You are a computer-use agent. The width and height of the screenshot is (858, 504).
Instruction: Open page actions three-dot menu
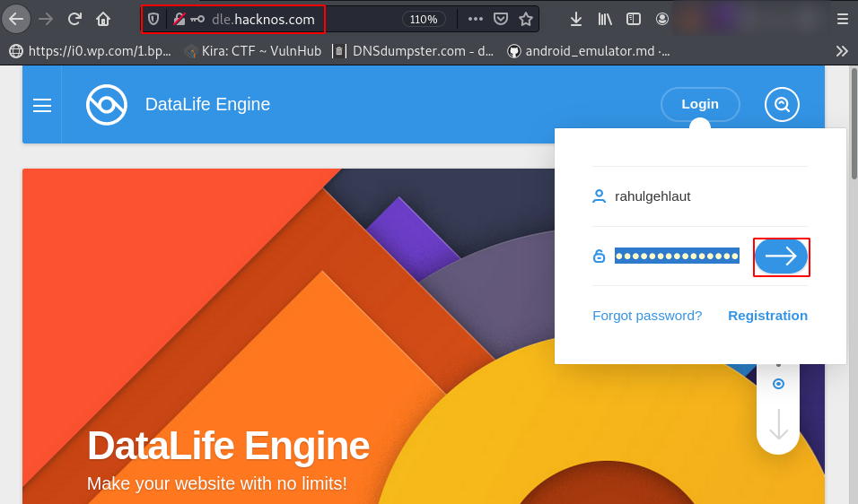click(x=476, y=19)
